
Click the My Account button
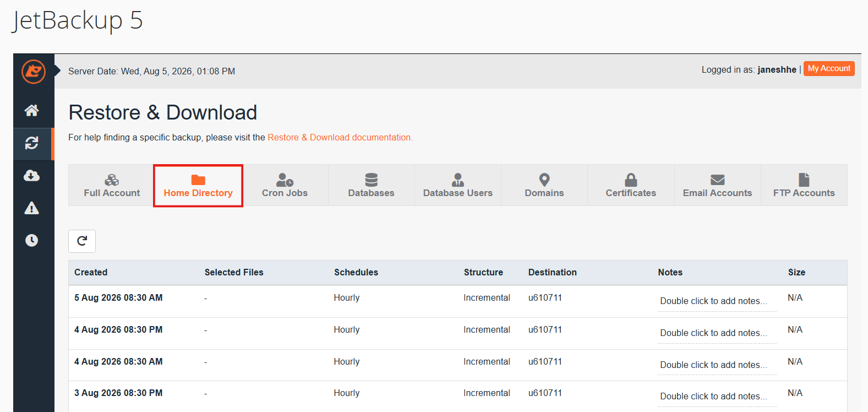pos(829,68)
